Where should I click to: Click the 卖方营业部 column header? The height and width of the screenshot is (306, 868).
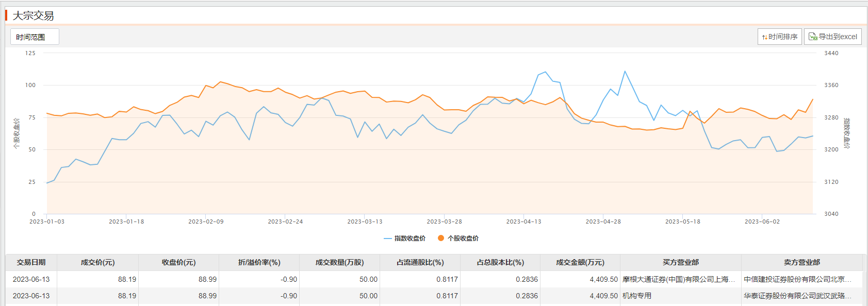(x=802, y=262)
